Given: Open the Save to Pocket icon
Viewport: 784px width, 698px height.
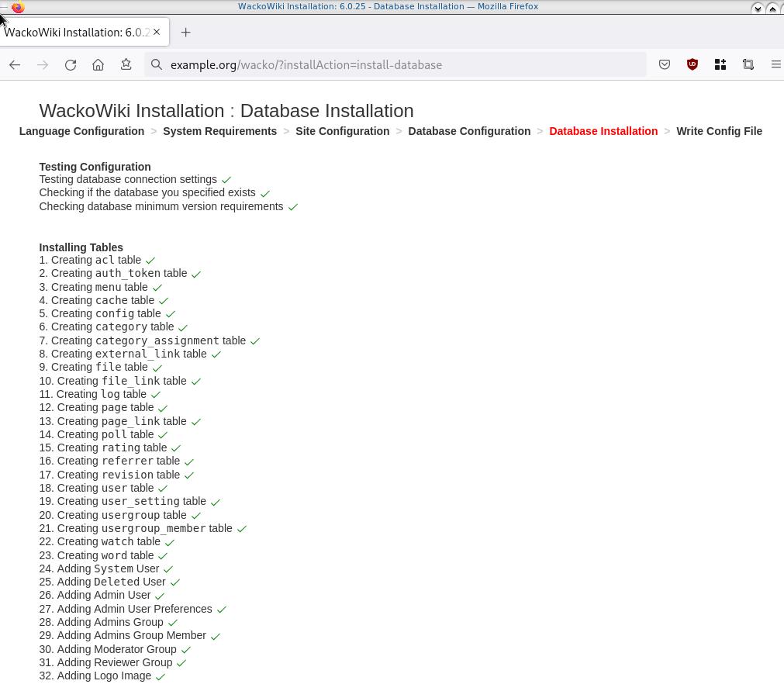Looking at the screenshot, I should click(665, 65).
